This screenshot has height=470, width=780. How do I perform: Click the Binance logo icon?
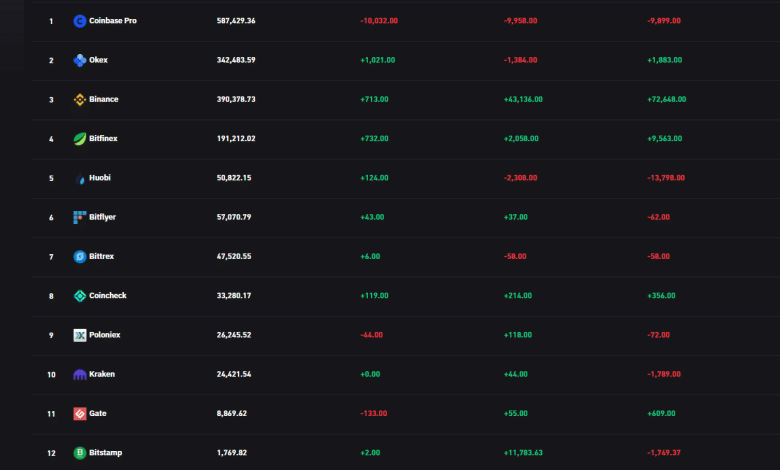click(80, 99)
